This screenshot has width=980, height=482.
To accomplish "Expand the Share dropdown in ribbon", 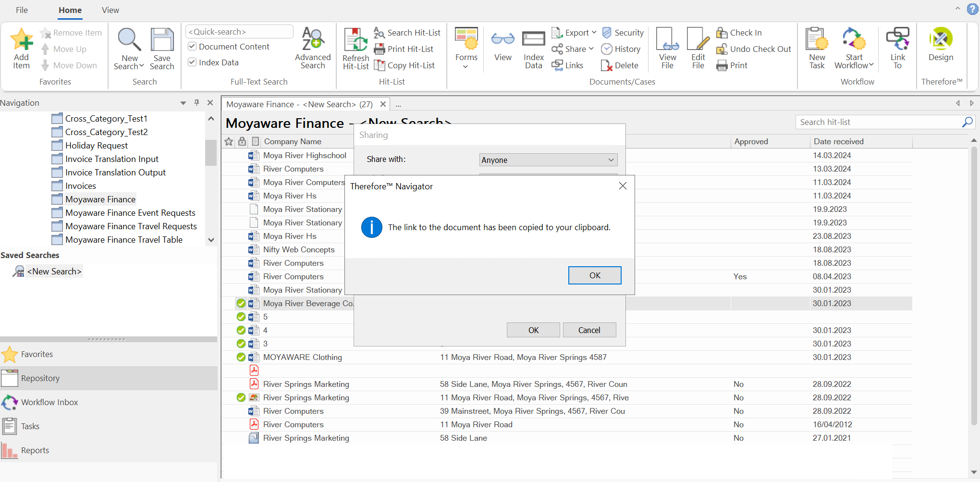I will (591, 49).
